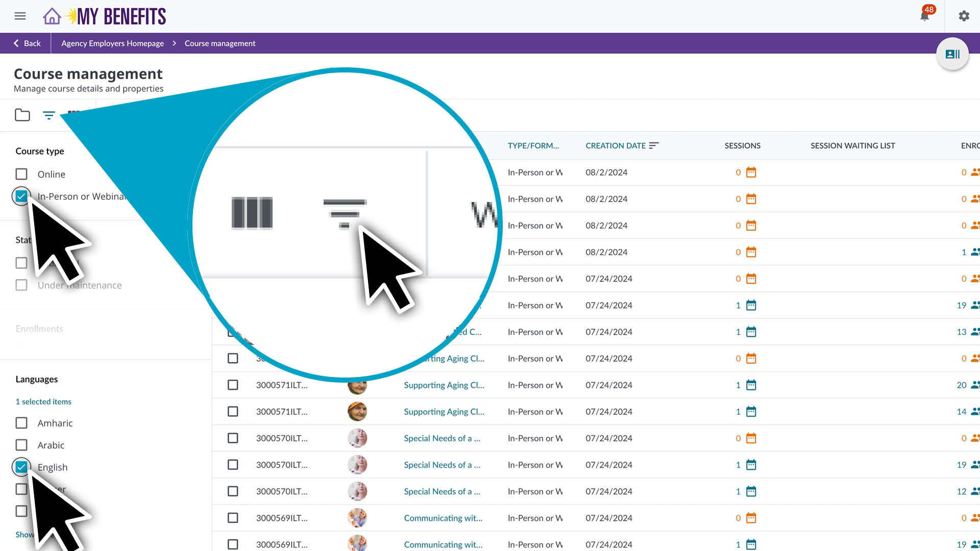Enable the Online course type checkbox

[21, 174]
